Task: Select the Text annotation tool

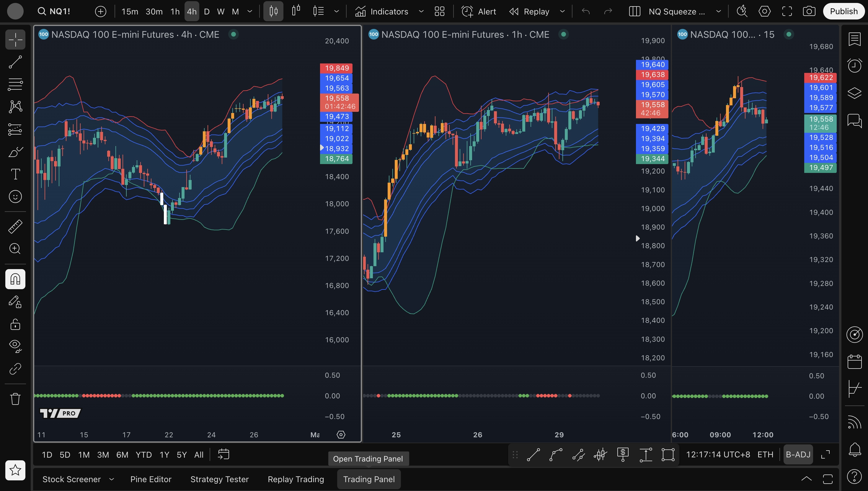Action: pyautogui.click(x=15, y=174)
